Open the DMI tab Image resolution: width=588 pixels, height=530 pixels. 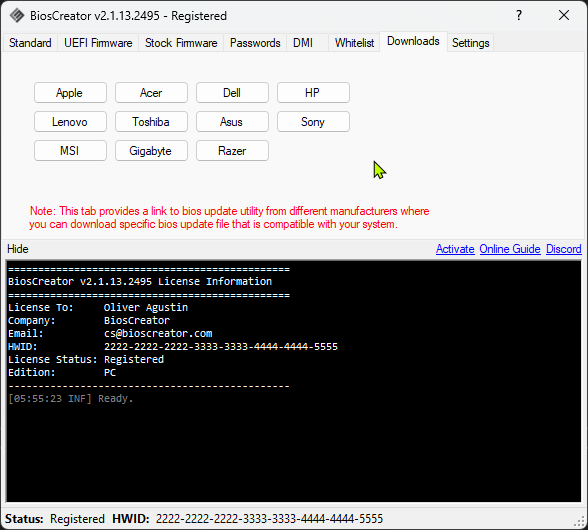(303, 43)
